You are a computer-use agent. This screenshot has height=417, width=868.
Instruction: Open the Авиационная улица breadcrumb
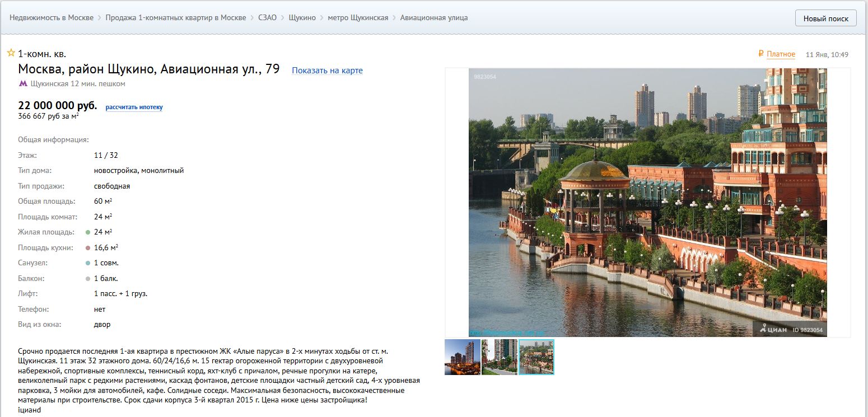point(434,17)
